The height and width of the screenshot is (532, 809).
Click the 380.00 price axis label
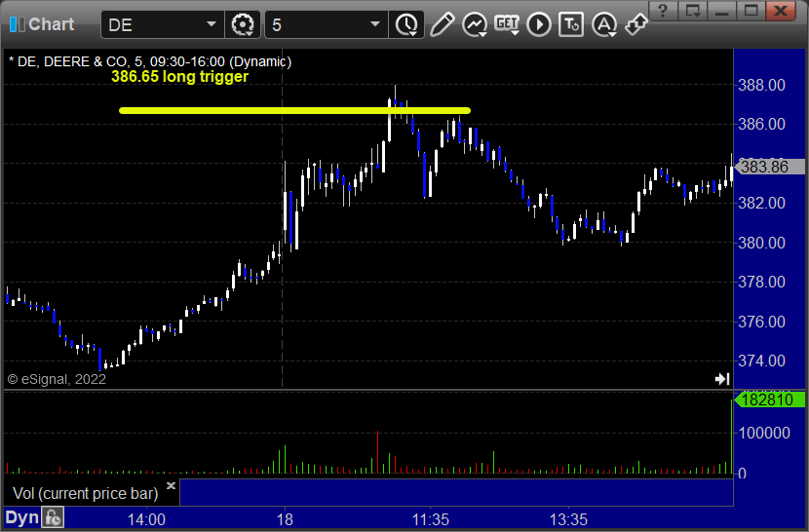(762, 243)
